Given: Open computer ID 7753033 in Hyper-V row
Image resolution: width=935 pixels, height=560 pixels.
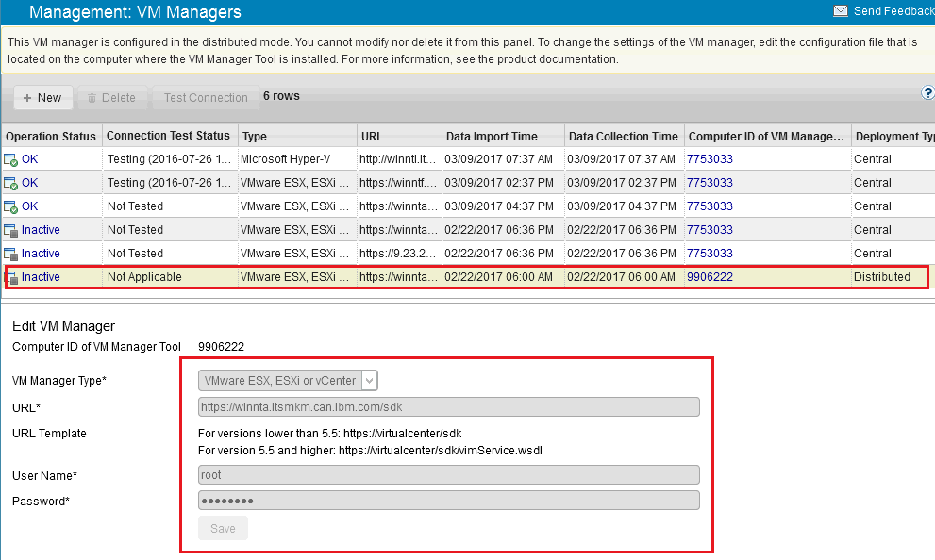Looking at the screenshot, I should tap(710, 159).
